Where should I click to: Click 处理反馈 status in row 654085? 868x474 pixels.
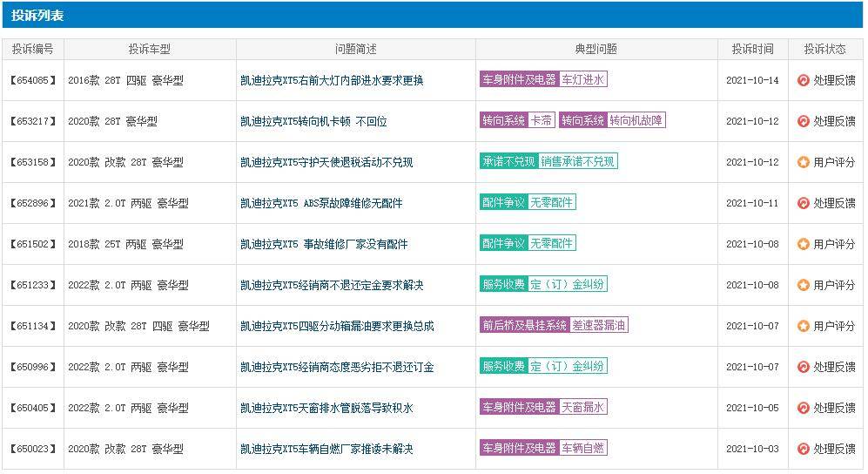pos(834,80)
